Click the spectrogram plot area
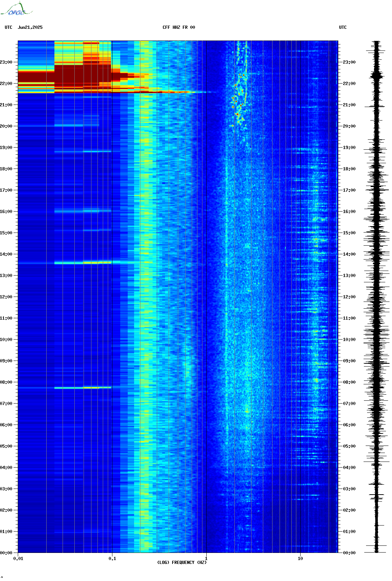The height and width of the screenshot is (581, 392). click(x=178, y=297)
